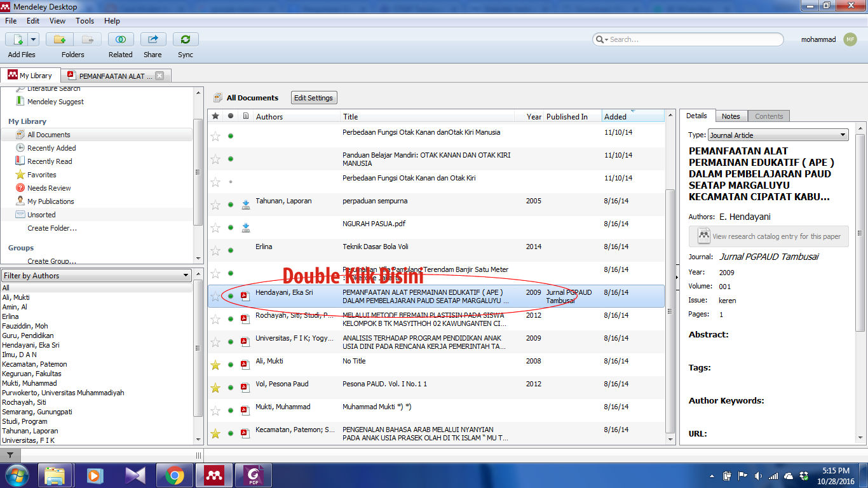868x488 pixels.
Task: Filter by author Ali, Mukti
Action: click(x=16, y=297)
